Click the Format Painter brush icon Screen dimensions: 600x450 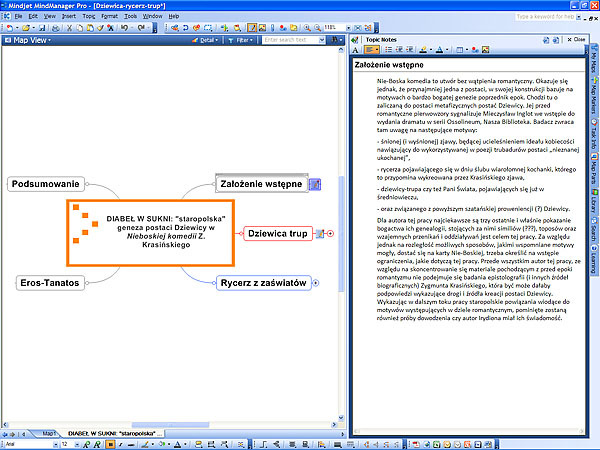100,28
